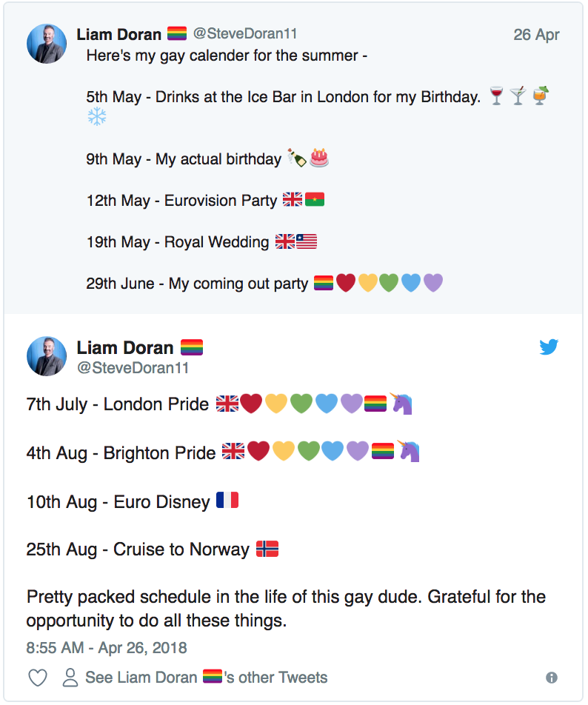Screen dimensions: 588x705
Task: Click the unicorn emoji after London Pride
Action: (x=401, y=404)
